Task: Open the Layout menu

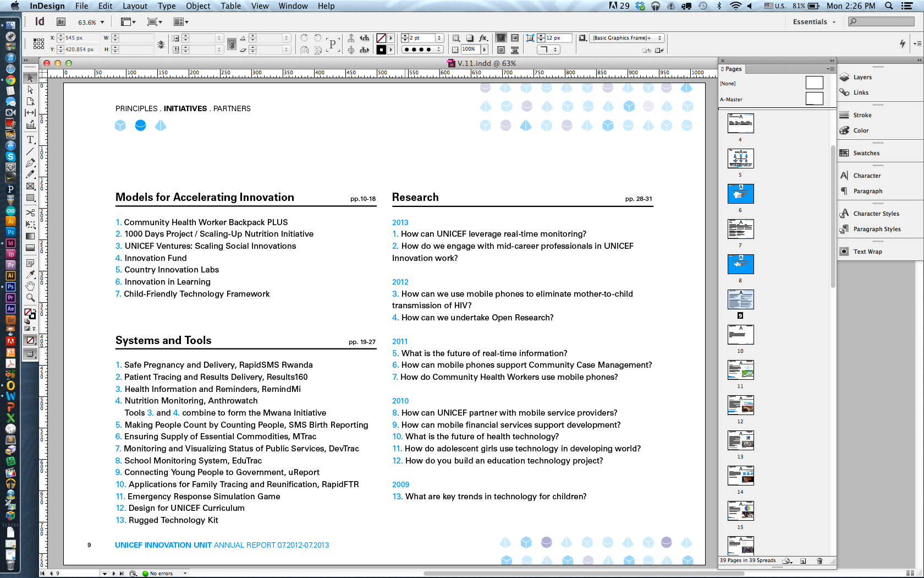Action: click(135, 6)
